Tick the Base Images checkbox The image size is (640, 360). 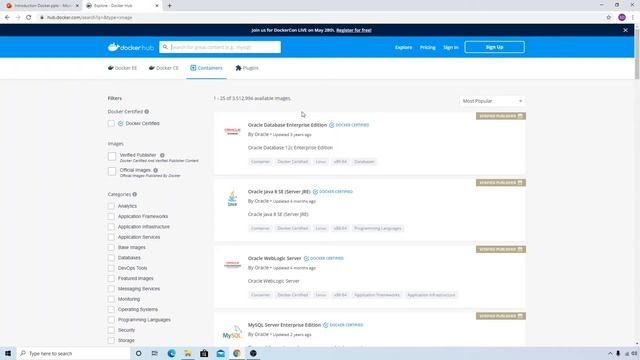111,247
